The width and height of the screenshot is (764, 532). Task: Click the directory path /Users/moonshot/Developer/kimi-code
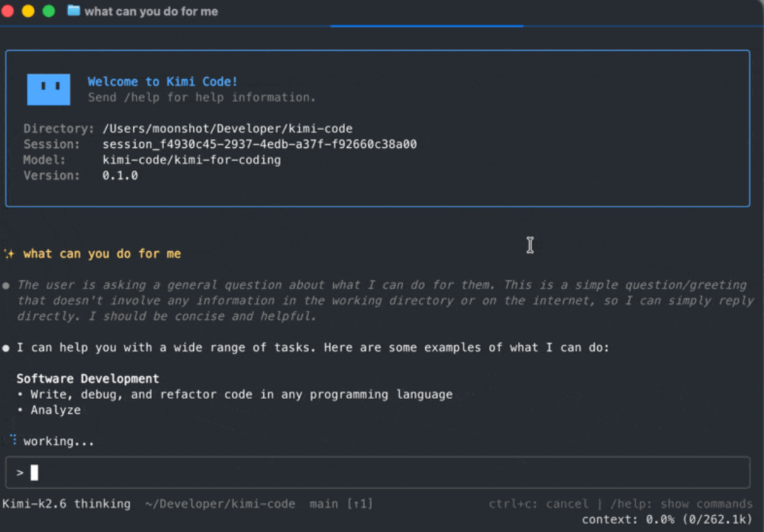pos(228,129)
